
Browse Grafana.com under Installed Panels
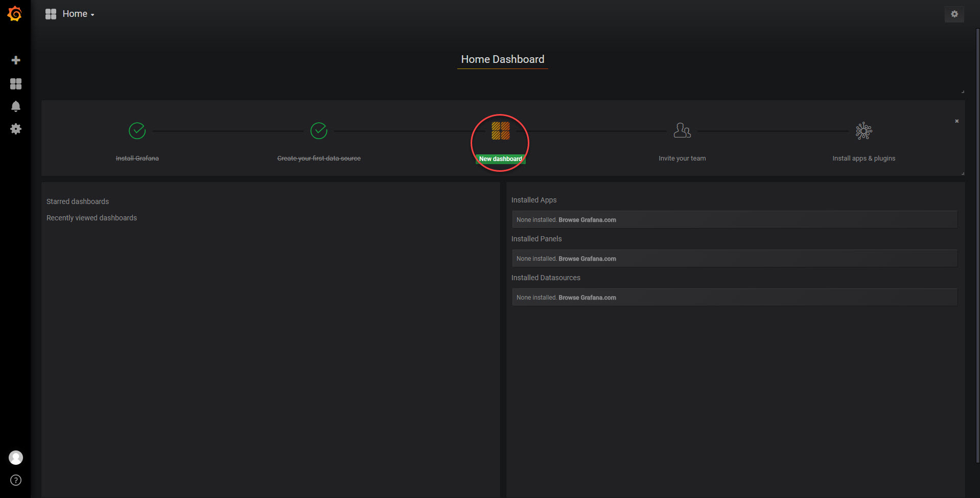coord(587,259)
